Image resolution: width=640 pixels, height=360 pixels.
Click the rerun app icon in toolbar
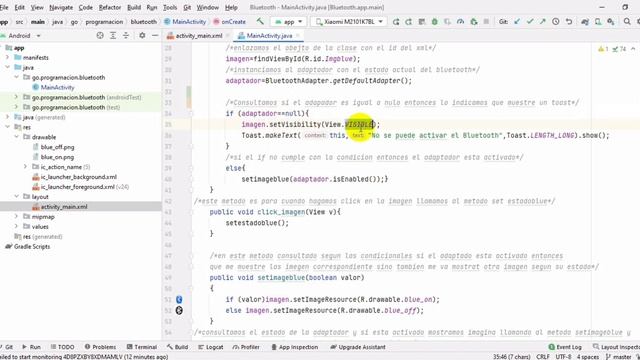396,22
